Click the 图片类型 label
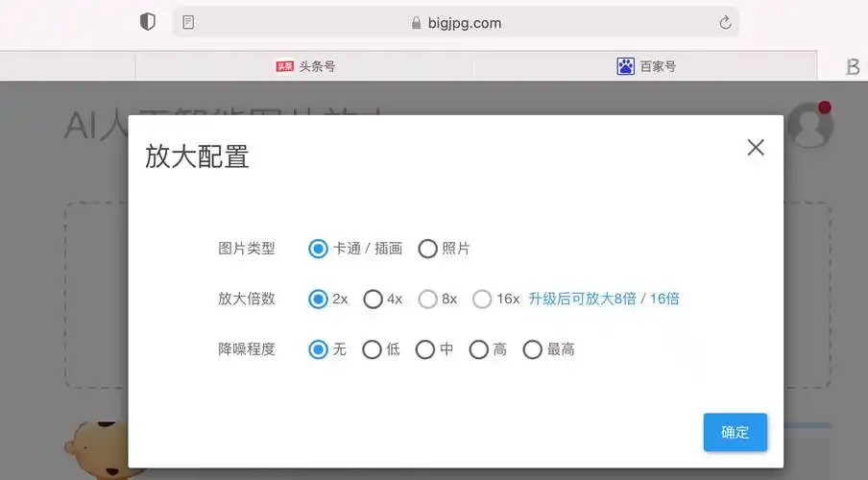 click(x=247, y=249)
